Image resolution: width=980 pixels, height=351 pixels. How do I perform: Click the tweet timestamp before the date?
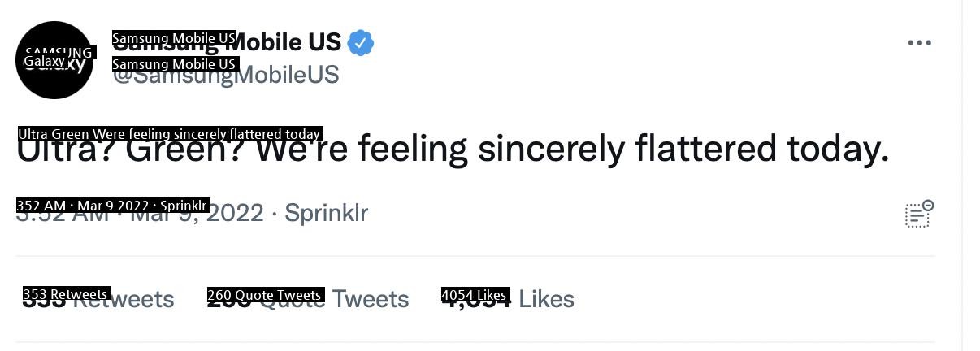pyautogui.click(x=63, y=214)
